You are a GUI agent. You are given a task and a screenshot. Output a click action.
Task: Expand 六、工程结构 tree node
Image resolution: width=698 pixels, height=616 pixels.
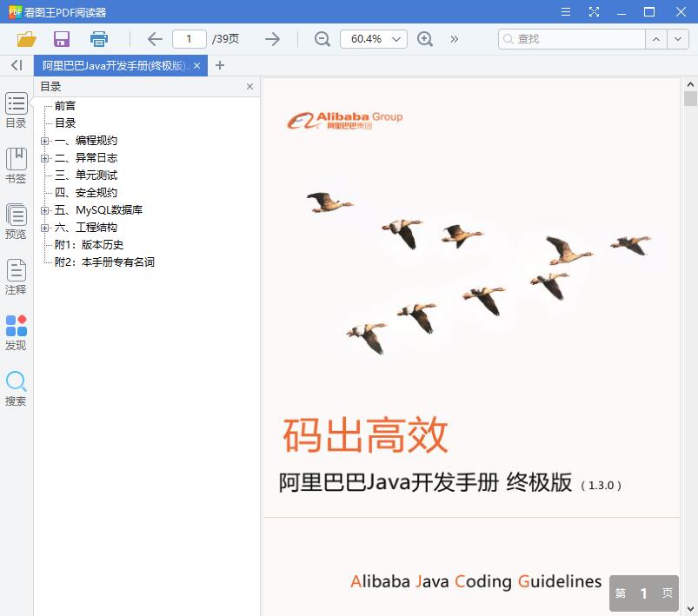(44, 228)
